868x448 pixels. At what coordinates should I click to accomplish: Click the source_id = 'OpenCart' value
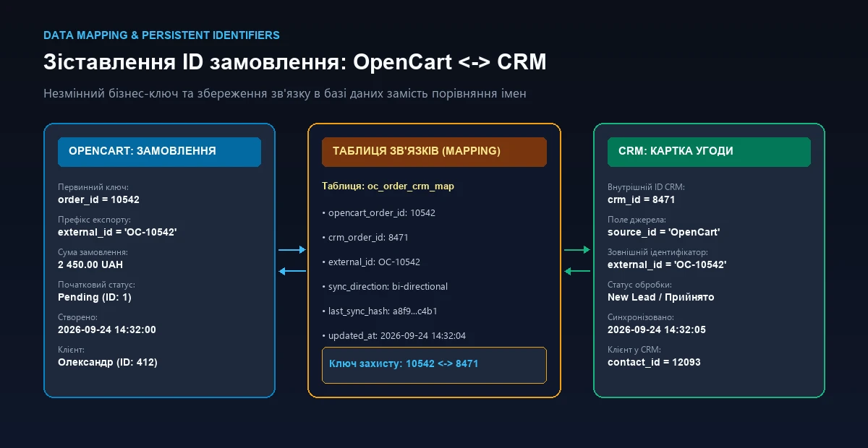pos(663,232)
